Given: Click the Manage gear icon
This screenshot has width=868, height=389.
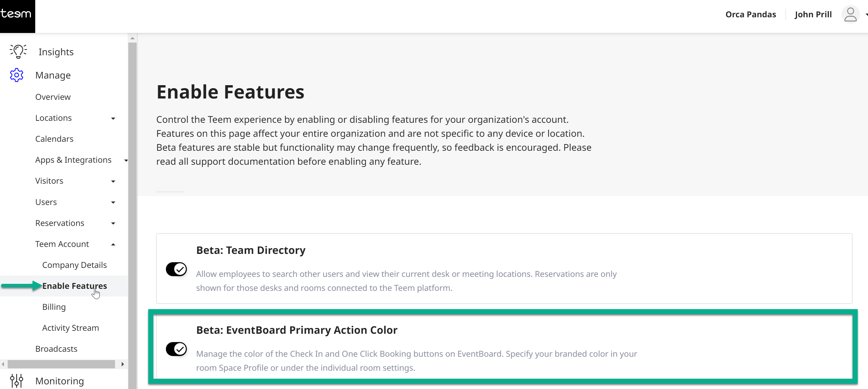Looking at the screenshot, I should [x=17, y=75].
